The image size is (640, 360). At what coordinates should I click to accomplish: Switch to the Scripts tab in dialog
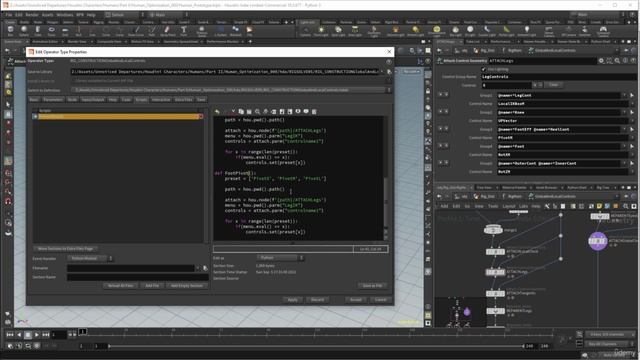tap(141, 100)
